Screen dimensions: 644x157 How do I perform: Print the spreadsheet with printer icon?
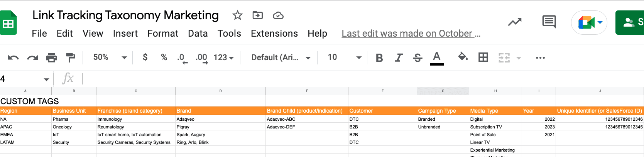coord(51,58)
